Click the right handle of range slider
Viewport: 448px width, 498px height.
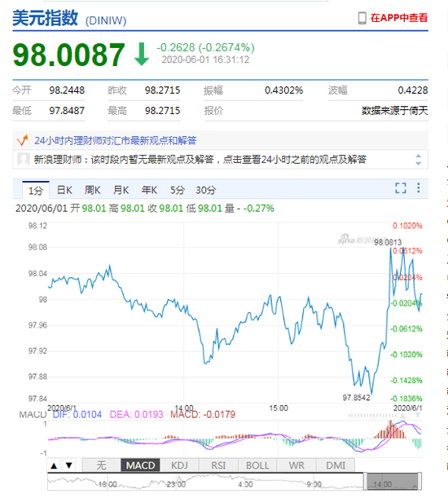(419, 482)
